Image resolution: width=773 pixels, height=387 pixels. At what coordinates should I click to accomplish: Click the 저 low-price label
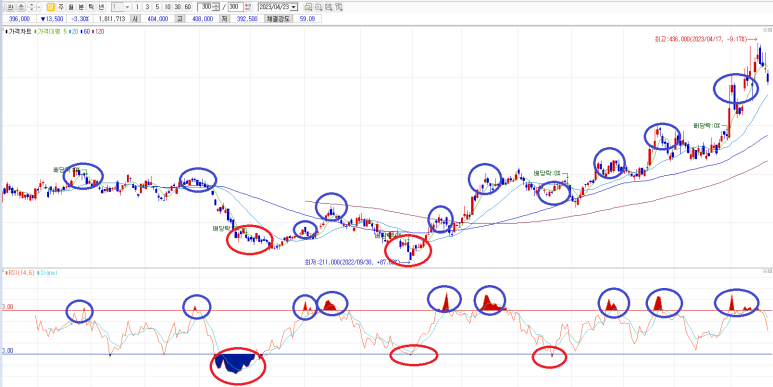[x=224, y=19]
